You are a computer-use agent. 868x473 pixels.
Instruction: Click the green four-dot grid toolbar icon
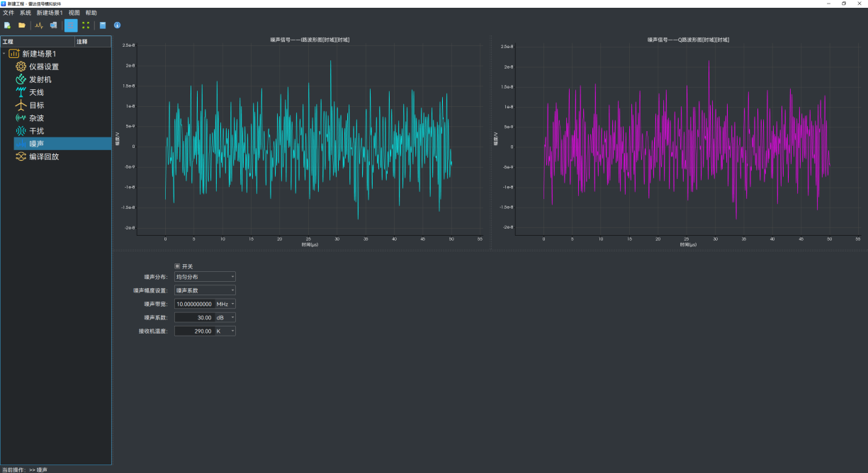[86, 25]
